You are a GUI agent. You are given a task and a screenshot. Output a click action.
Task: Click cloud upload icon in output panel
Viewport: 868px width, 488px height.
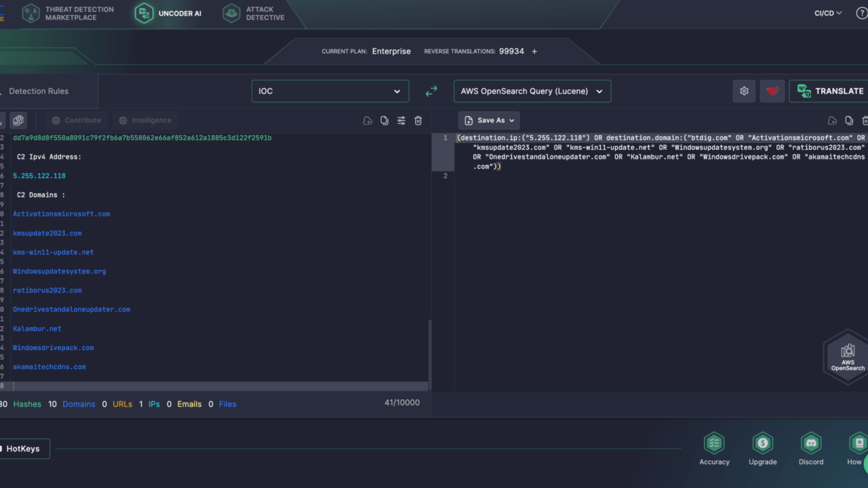click(832, 121)
